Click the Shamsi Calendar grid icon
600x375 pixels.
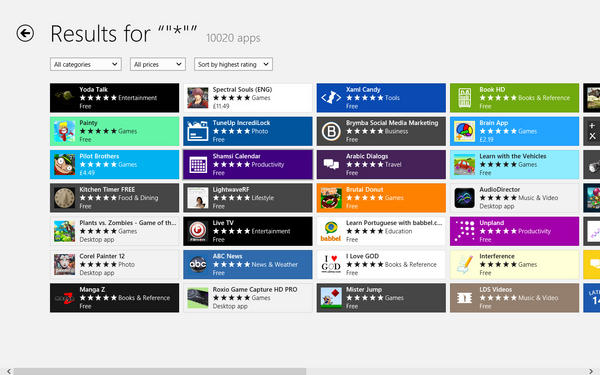tap(198, 165)
